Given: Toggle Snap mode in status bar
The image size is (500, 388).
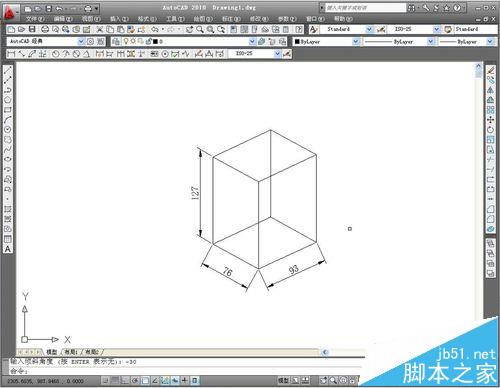Looking at the screenshot, I should [x=105, y=380].
